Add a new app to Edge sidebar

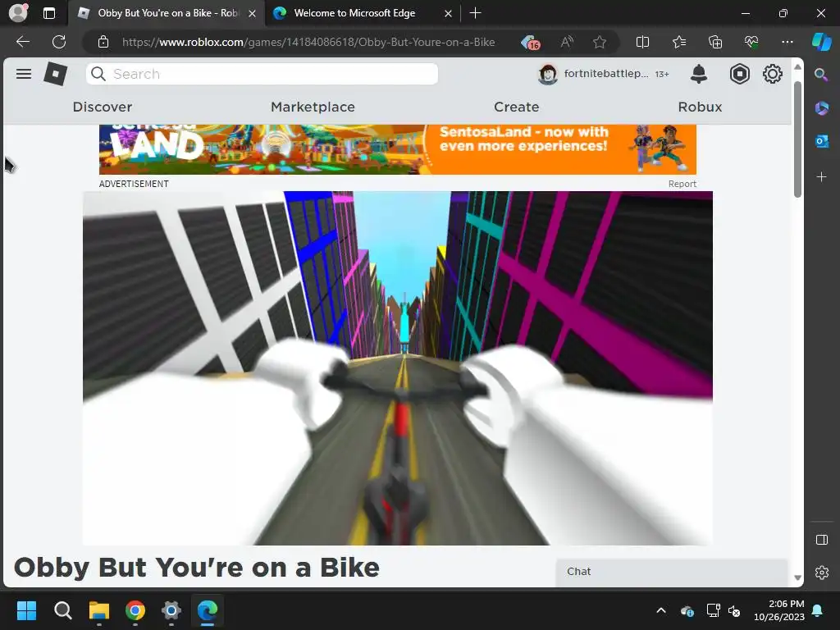(821, 176)
